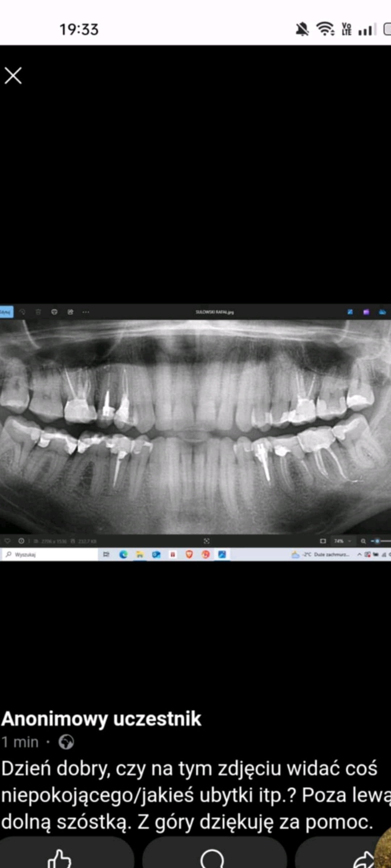Expand the system tray hidden icons chevron
Image resolution: width=391 pixels, height=868 pixels.
[x=359, y=554]
